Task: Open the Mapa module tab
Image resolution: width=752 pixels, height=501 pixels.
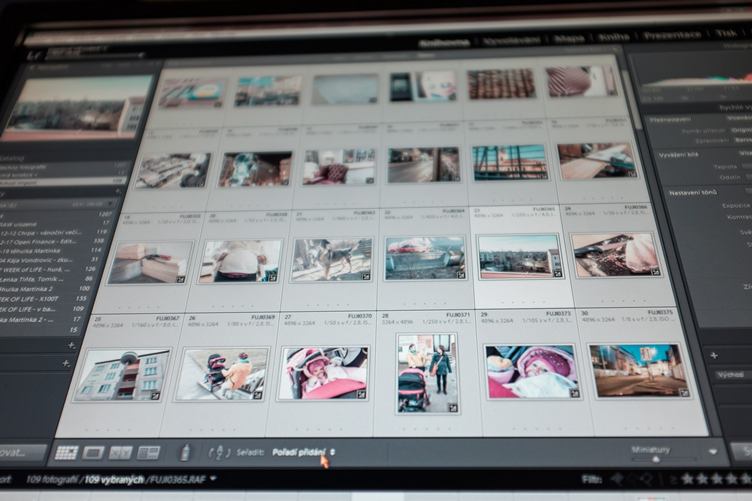Action: coord(569,38)
